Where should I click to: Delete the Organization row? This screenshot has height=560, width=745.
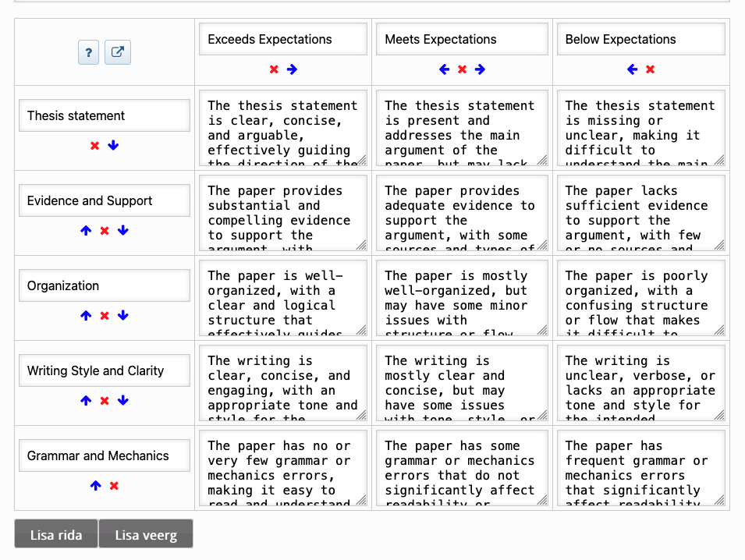[x=105, y=315]
